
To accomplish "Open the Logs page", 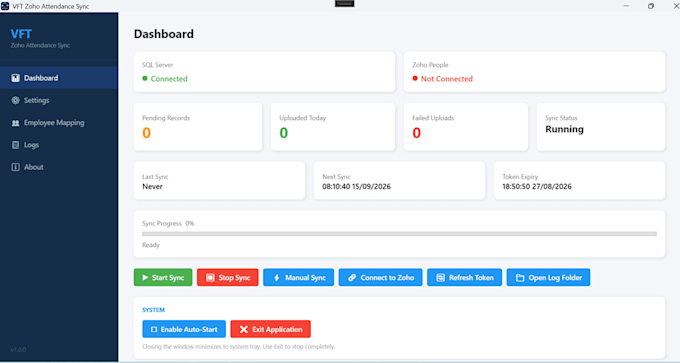I will pyautogui.click(x=59, y=145).
